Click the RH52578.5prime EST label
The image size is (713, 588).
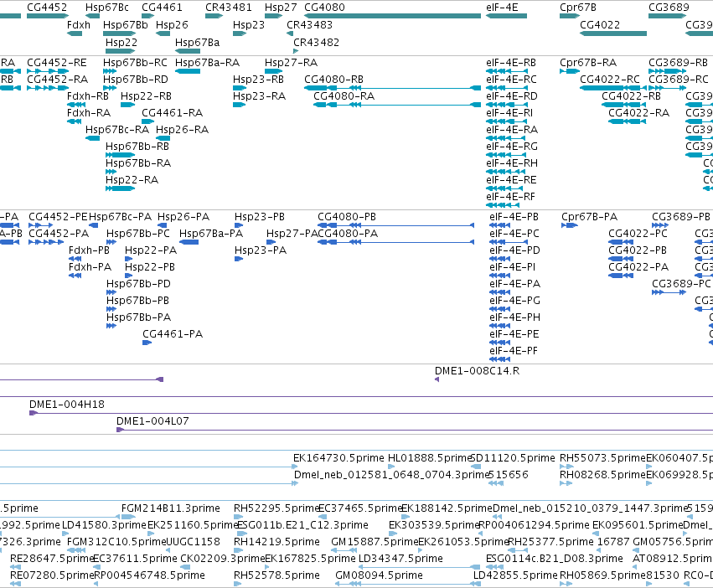276,575
